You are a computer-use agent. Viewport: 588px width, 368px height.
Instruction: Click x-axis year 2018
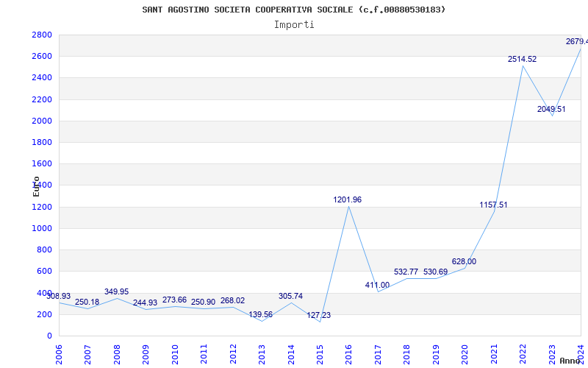click(x=407, y=354)
